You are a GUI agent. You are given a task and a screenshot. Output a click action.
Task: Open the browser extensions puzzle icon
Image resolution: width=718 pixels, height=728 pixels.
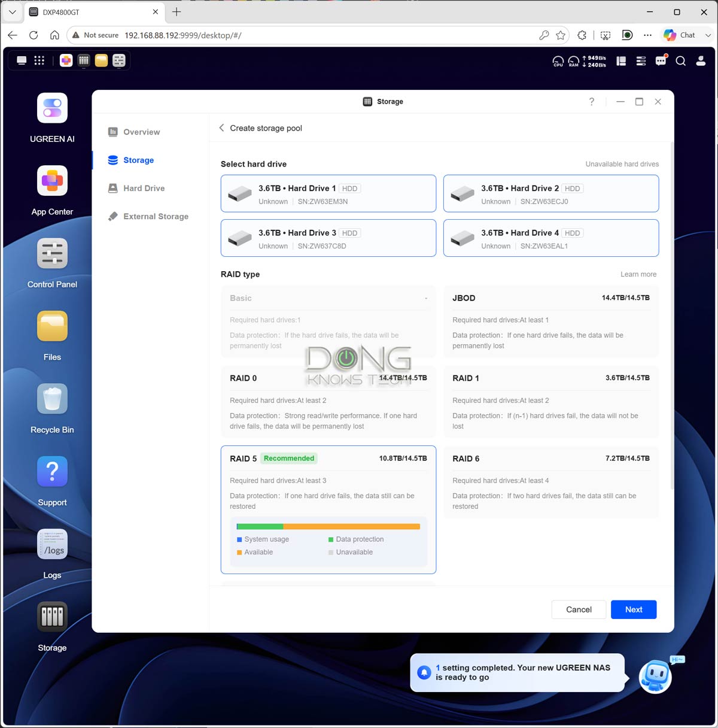point(582,35)
